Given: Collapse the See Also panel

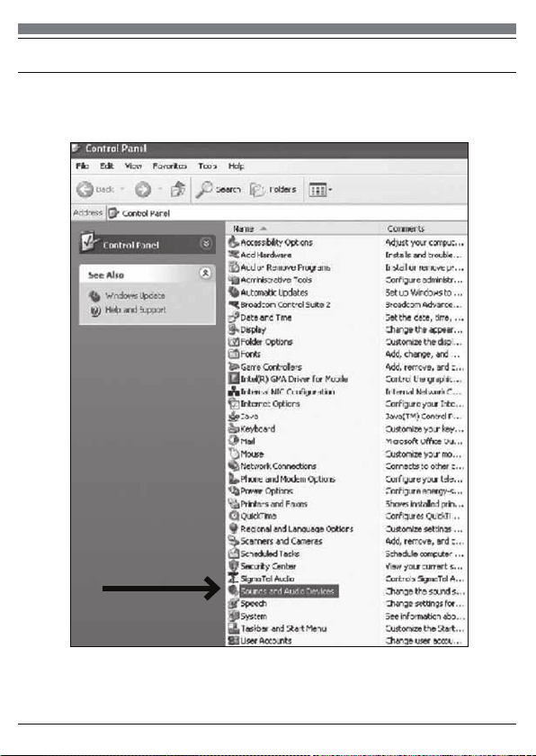Looking at the screenshot, I should pyautogui.click(x=205, y=274).
